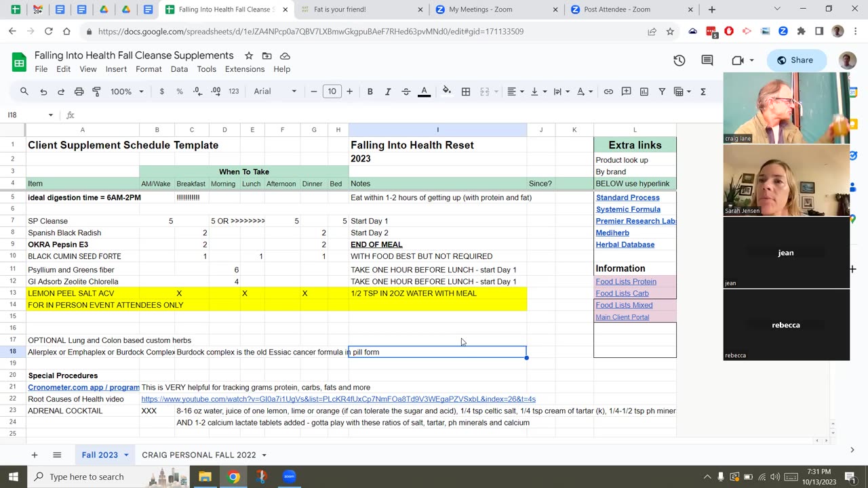Open the Cronometer.com app / program link

pos(83,387)
